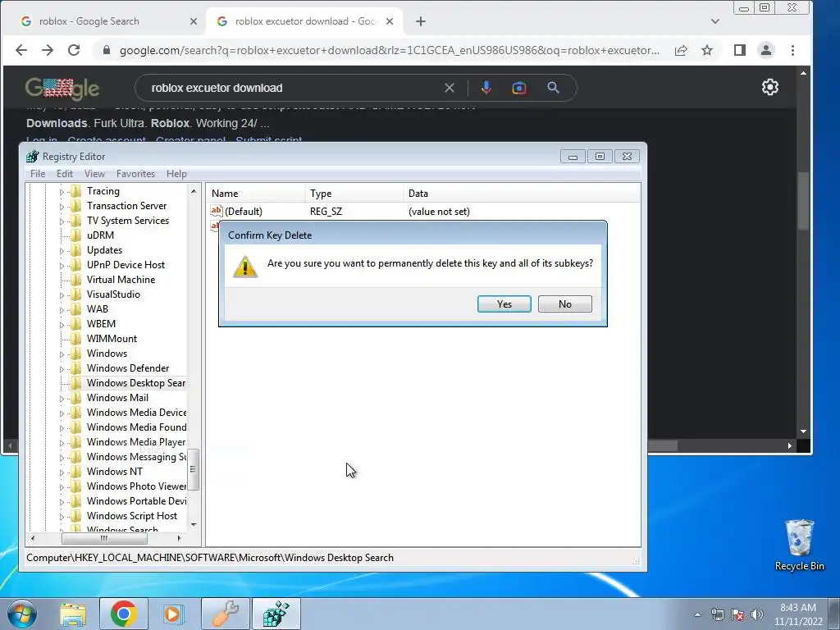Click the Type column header

354,194
